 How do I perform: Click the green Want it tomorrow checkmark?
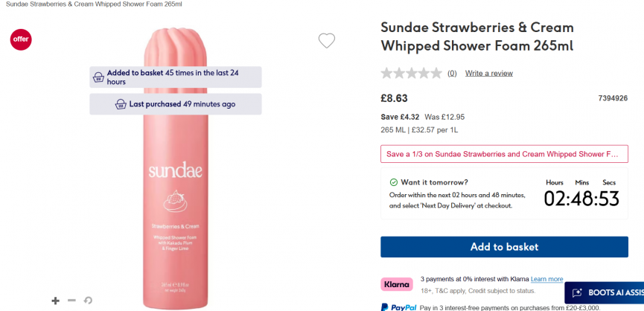(x=394, y=182)
